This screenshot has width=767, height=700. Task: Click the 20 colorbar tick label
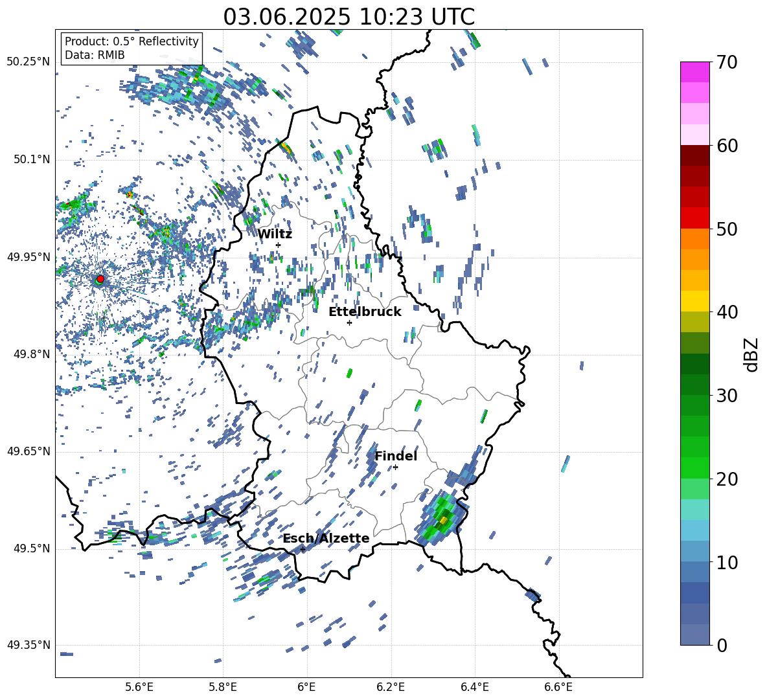pos(727,479)
